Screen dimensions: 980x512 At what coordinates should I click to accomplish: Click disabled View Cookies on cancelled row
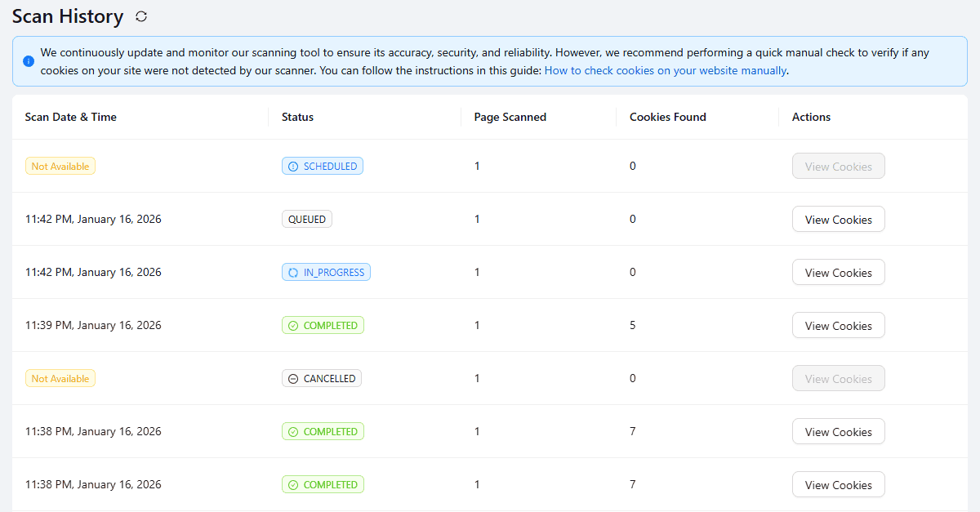(x=838, y=379)
